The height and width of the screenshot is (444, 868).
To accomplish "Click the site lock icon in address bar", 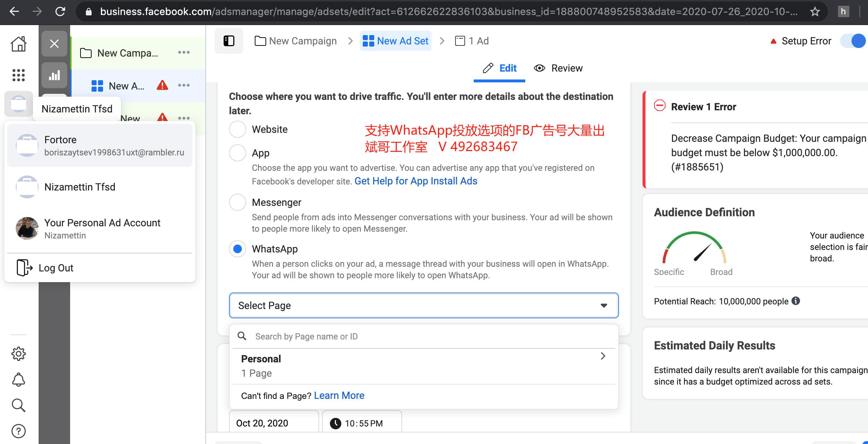I will pyautogui.click(x=89, y=12).
